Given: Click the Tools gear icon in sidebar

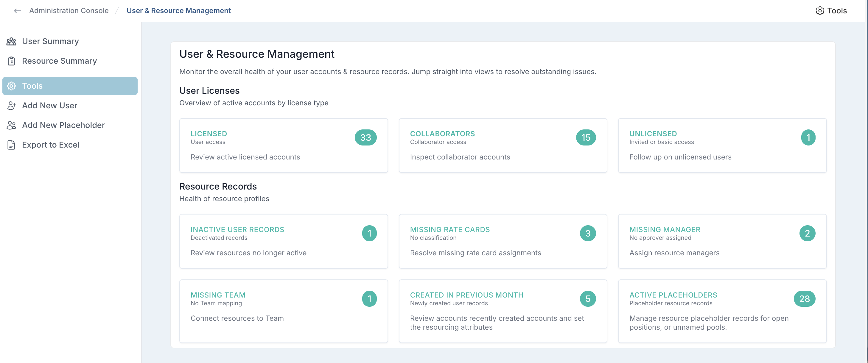Looking at the screenshot, I should click(11, 86).
